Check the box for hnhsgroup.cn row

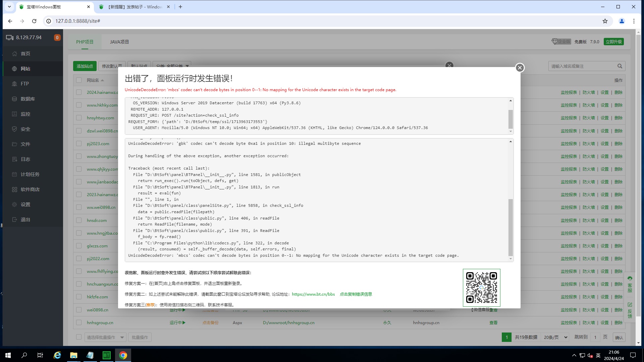79,322
